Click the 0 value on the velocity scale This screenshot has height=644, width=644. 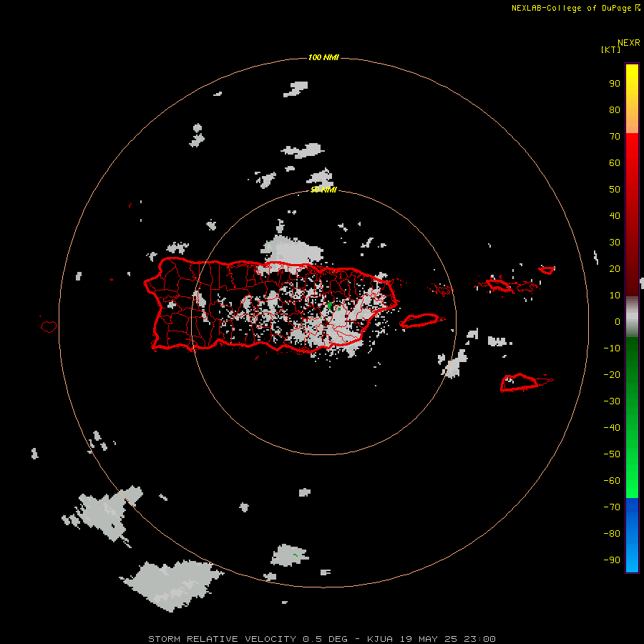pos(618,321)
